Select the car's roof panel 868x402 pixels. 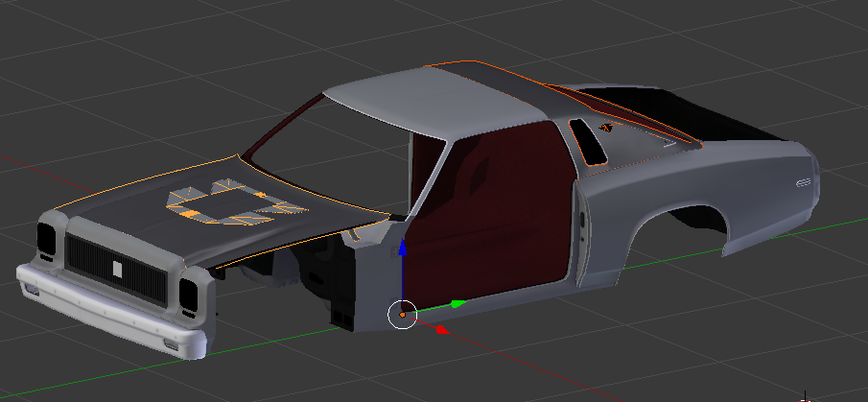pyautogui.click(x=437, y=103)
